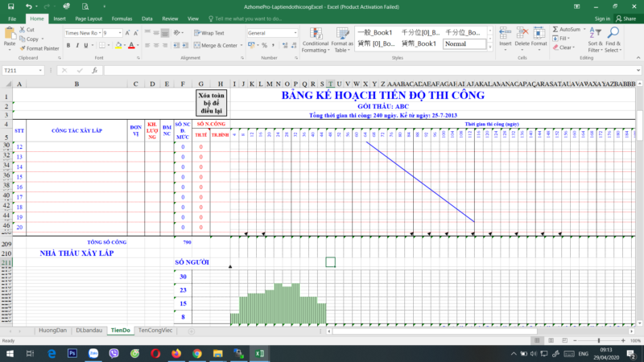The height and width of the screenshot is (362, 644).
Task: Open Photoshop from the taskbar
Action: pyautogui.click(x=72, y=353)
